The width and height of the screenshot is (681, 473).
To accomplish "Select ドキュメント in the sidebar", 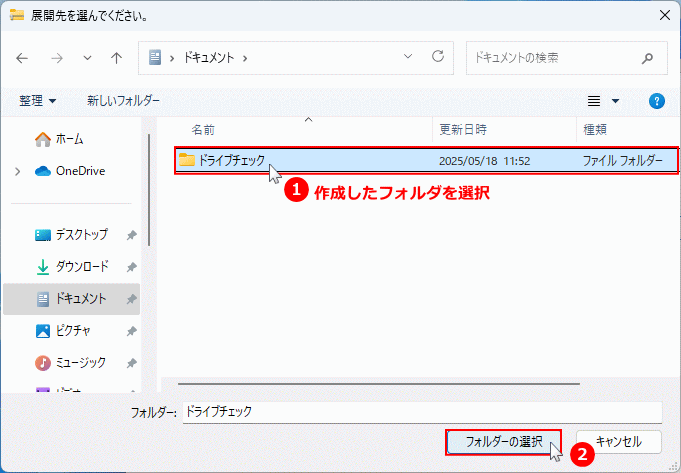I will point(71,299).
